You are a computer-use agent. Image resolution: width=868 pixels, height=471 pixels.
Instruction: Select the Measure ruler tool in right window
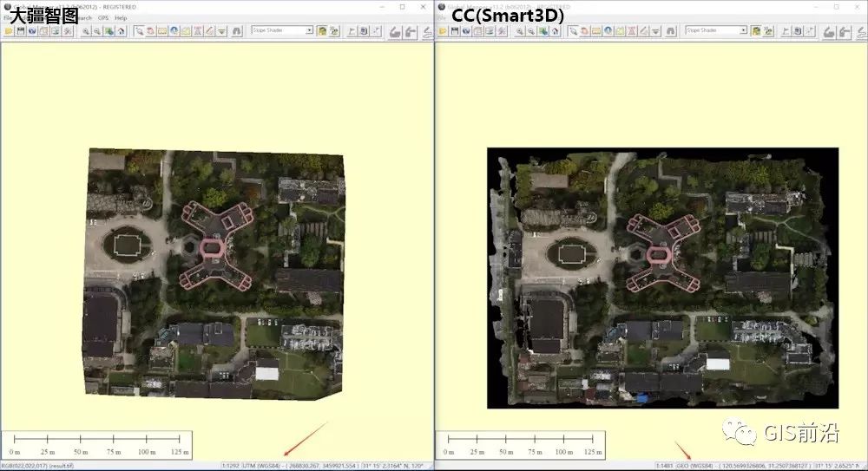595,31
